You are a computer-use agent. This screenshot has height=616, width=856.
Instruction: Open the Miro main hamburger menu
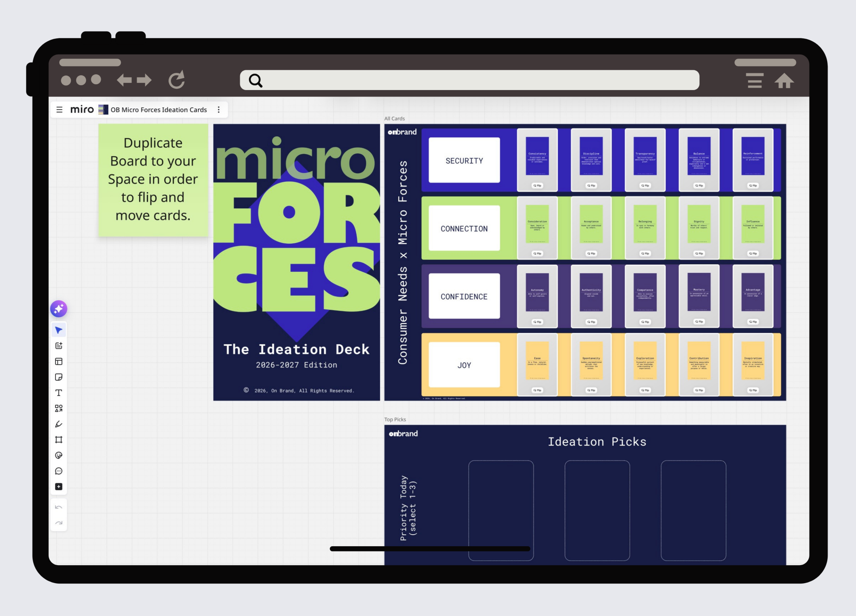coord(59,110)
